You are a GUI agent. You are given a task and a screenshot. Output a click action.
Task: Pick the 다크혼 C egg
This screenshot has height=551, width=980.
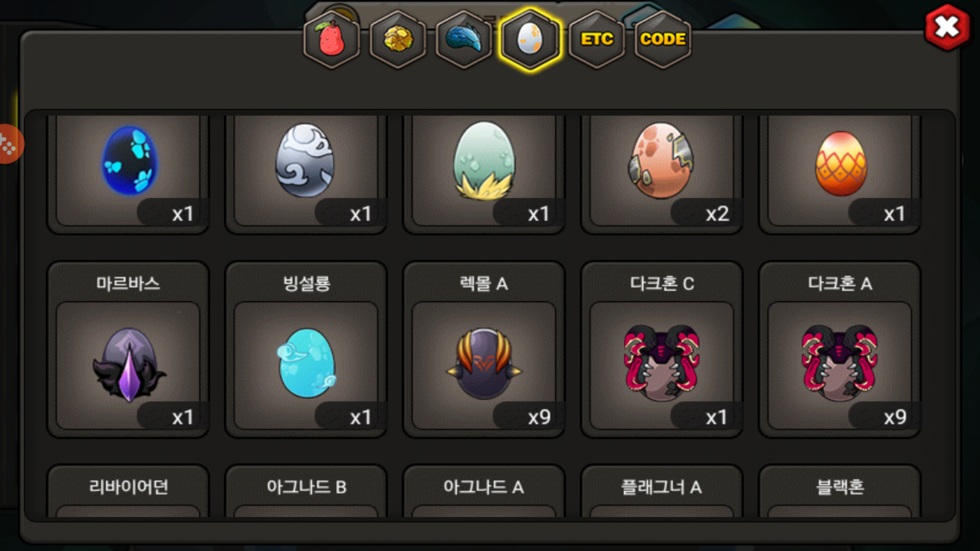click(x=661, y=349)
